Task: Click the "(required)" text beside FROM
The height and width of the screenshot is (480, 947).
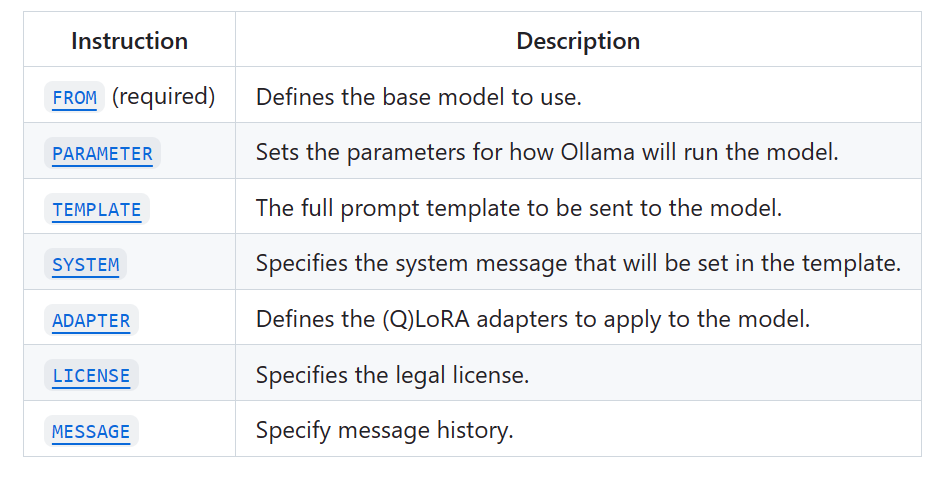Action: click(x=163, y=97)
